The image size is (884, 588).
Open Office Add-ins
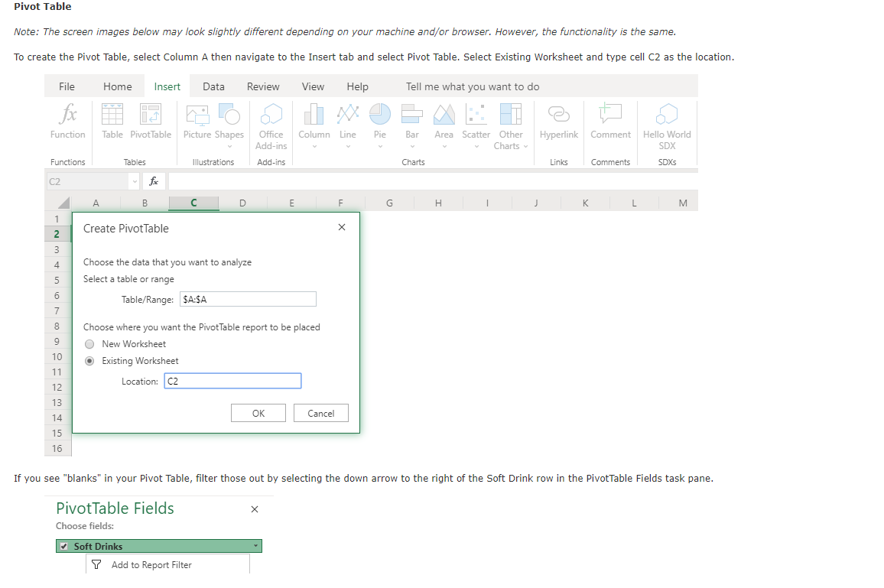(x=271, y=122)
